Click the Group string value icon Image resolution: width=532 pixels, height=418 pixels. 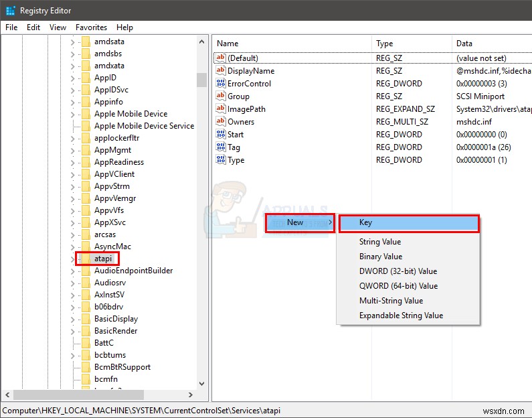tap(221, 96)
